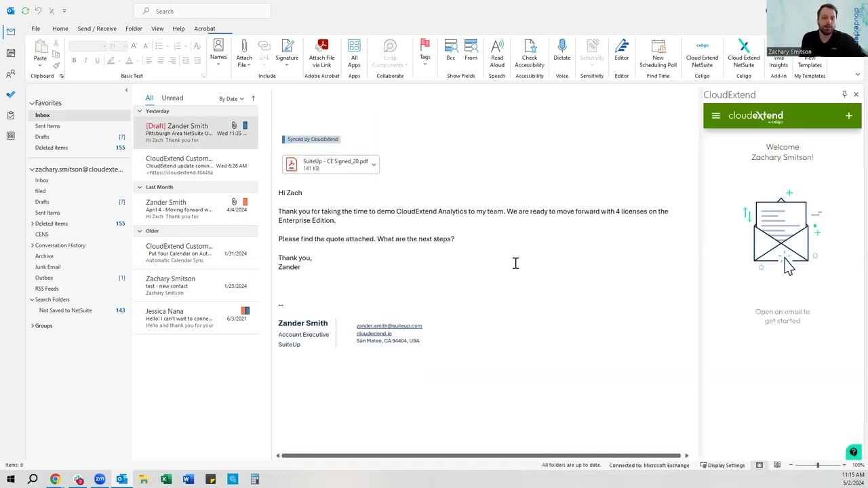Screen dimensions: 868x488
Task: Create a New Scheduling Poll
Action: point(658,54)
